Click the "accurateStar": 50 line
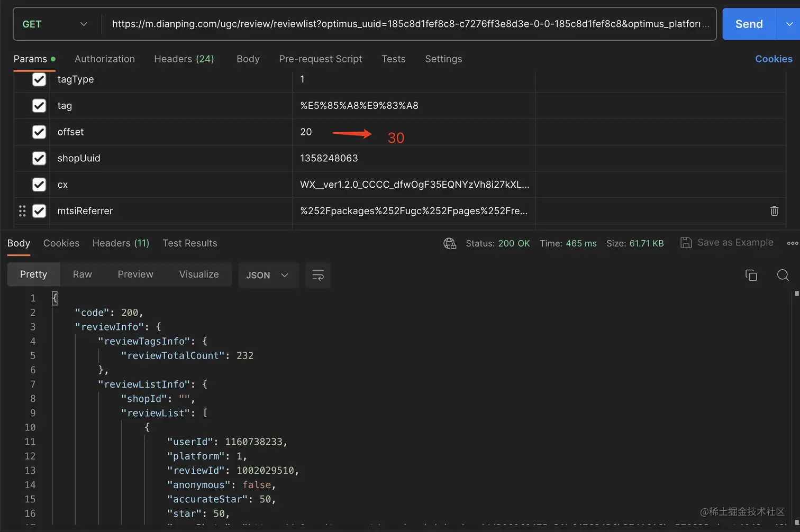 click(221, 499)
